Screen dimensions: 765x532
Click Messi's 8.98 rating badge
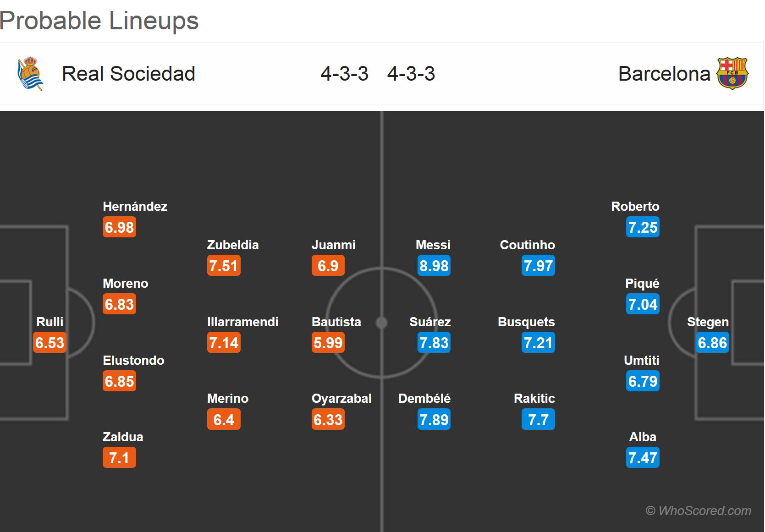pyautogui.click(x=434, y=266)
